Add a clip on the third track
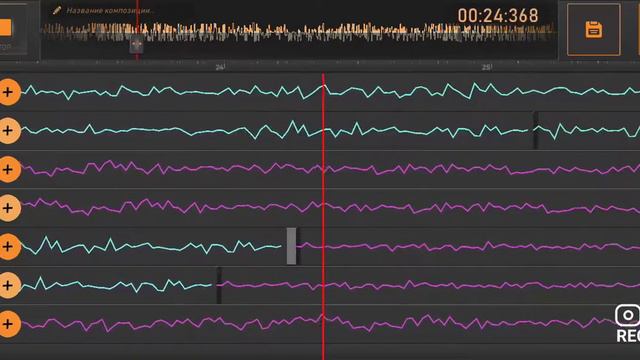This screenshot has width=640, height=360. pos(8,169)
